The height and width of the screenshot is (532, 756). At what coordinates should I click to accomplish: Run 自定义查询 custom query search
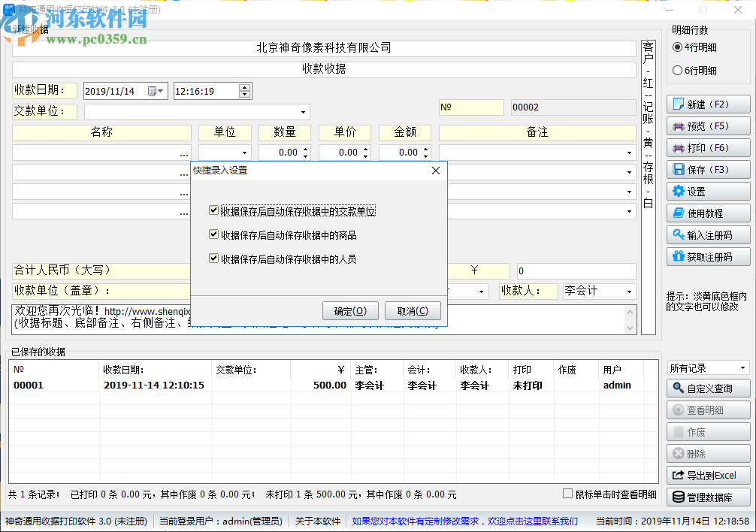pyautogui.click(x=709, y=388)
